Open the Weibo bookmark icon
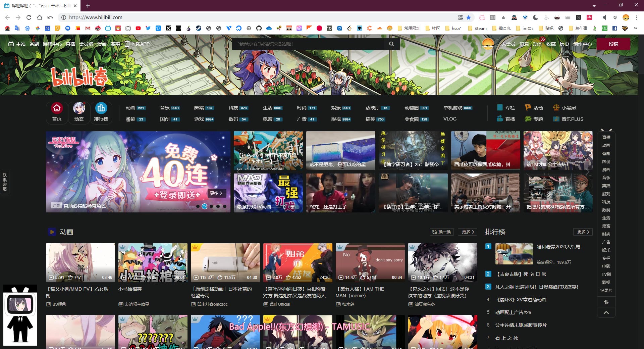This screenshot has height=349, width=644. coord(98,28)
